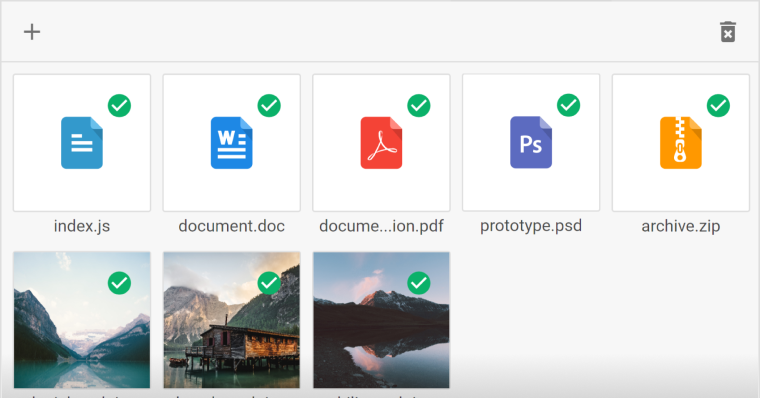Click the trash icon to clear all files
Image resolution: width=760 pixels, height=398 pixels.
[x=728, y=32]
